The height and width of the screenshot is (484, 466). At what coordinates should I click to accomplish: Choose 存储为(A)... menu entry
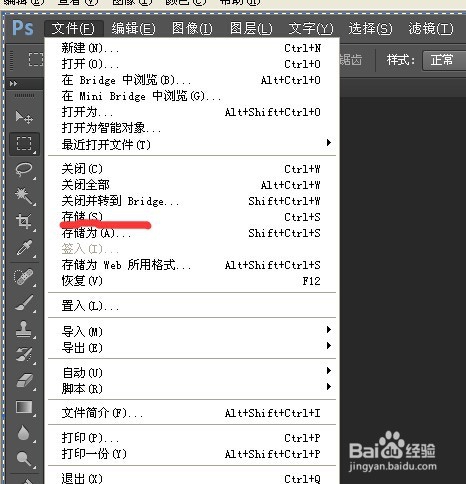click(x=192, y=233)
